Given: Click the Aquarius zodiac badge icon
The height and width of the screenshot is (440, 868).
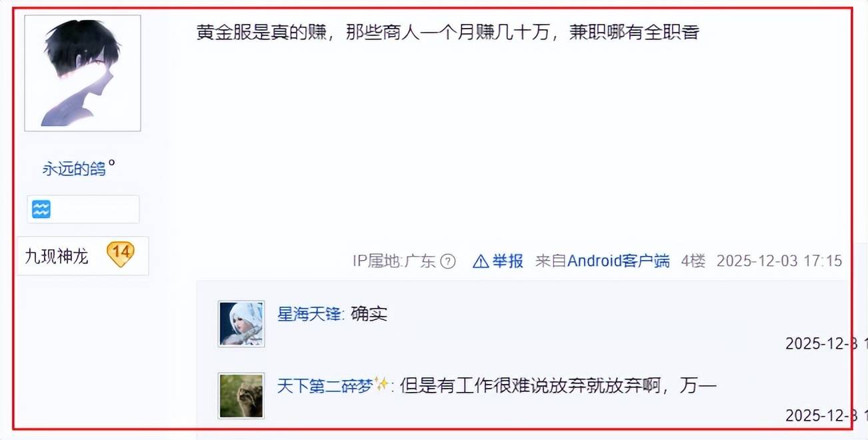Looking at the screenshot, I should [41, 209].
